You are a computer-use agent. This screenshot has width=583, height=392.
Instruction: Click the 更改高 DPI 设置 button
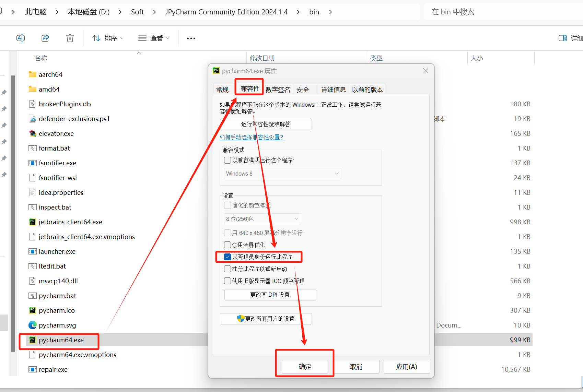(x=270, y=295)
